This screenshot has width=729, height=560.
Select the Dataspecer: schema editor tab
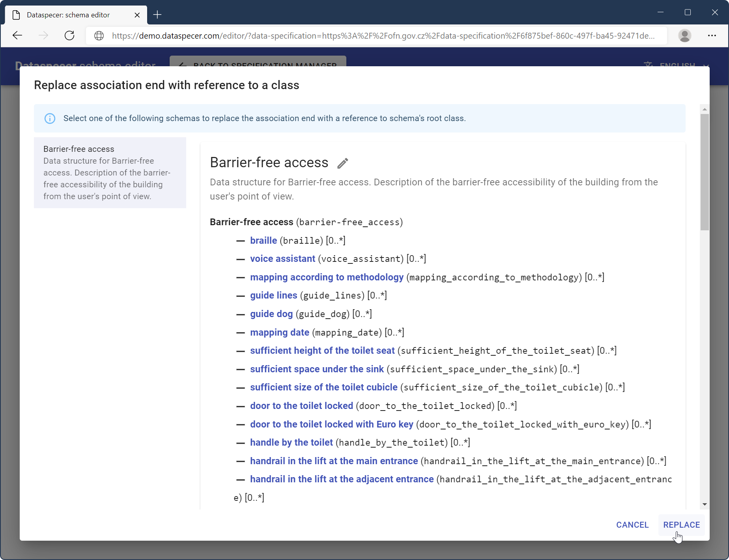click(x=68, y=15)
